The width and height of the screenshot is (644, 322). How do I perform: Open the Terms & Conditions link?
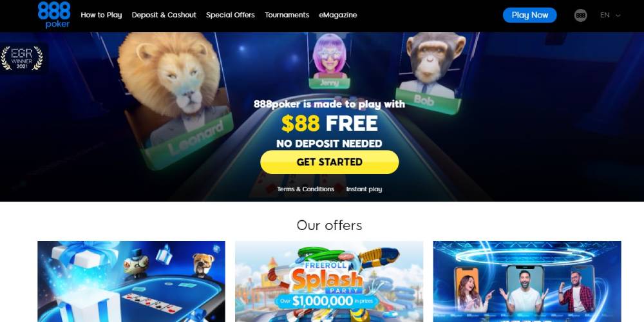point(305,189)
